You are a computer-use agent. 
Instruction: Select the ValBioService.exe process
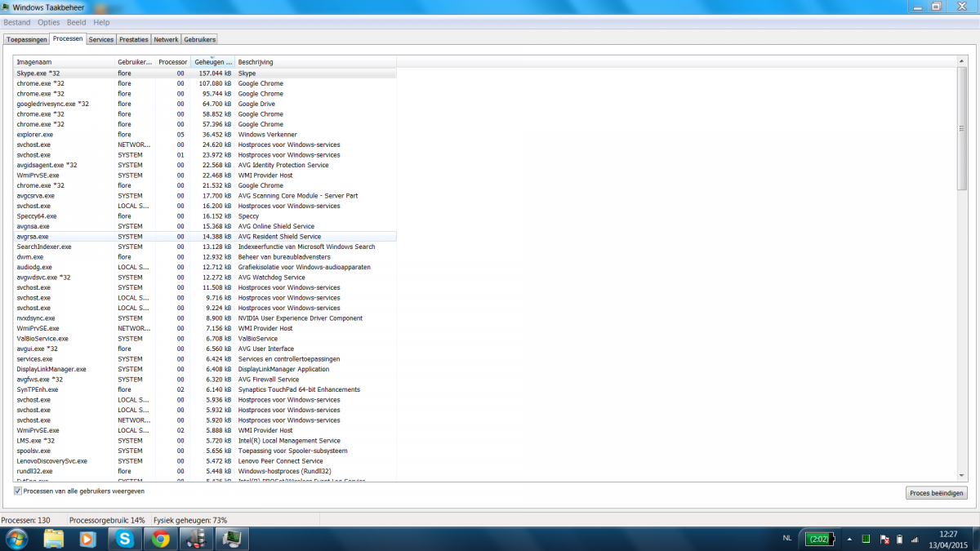pyautogui.click(x=205, y=339)
